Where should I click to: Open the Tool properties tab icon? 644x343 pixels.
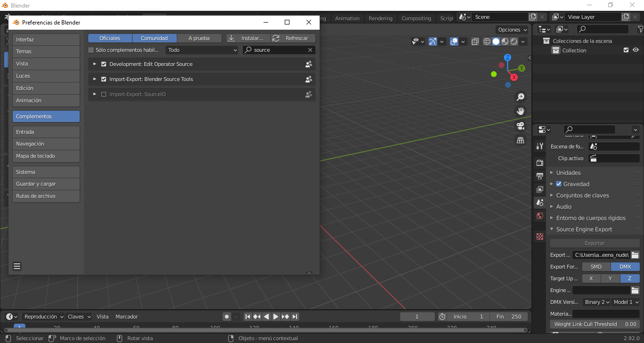540,146
